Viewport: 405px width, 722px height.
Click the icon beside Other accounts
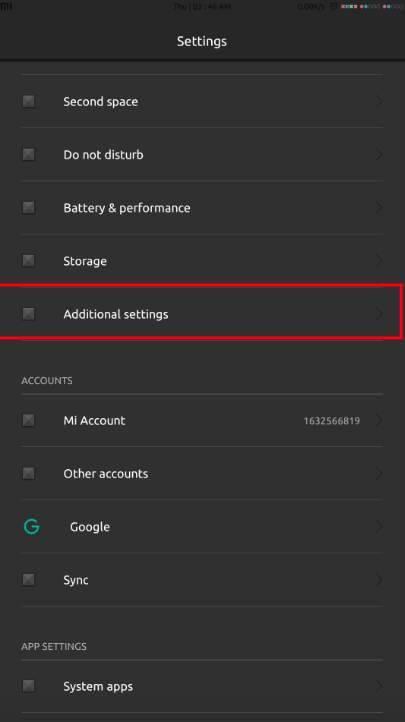[x=29, y=473]
